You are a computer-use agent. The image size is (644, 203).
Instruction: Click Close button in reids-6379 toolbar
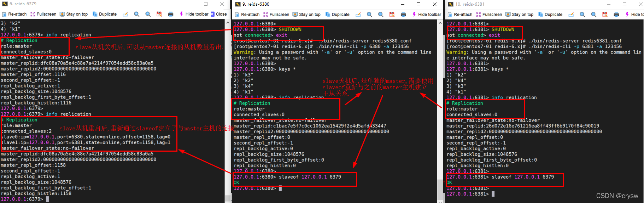(x=219, y=14)
